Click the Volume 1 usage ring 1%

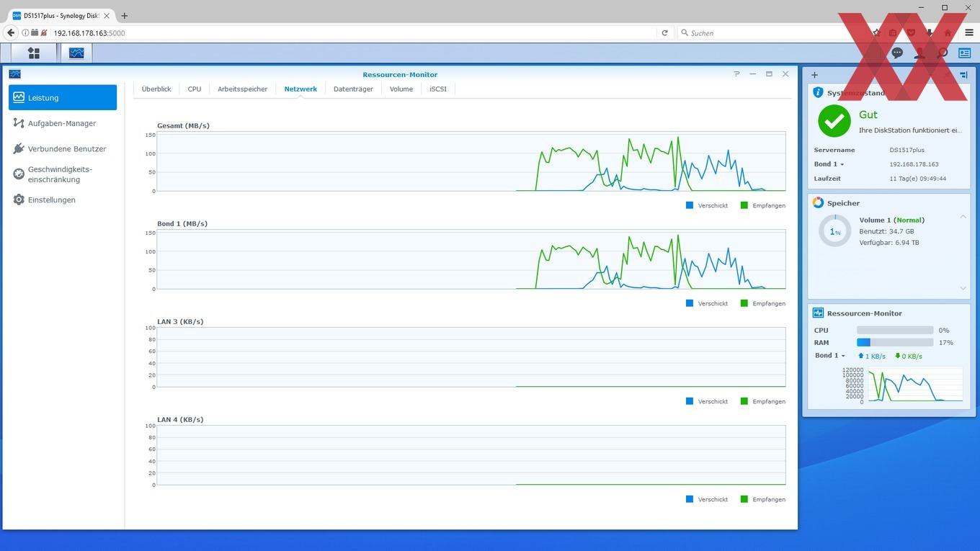click(835, 231)
